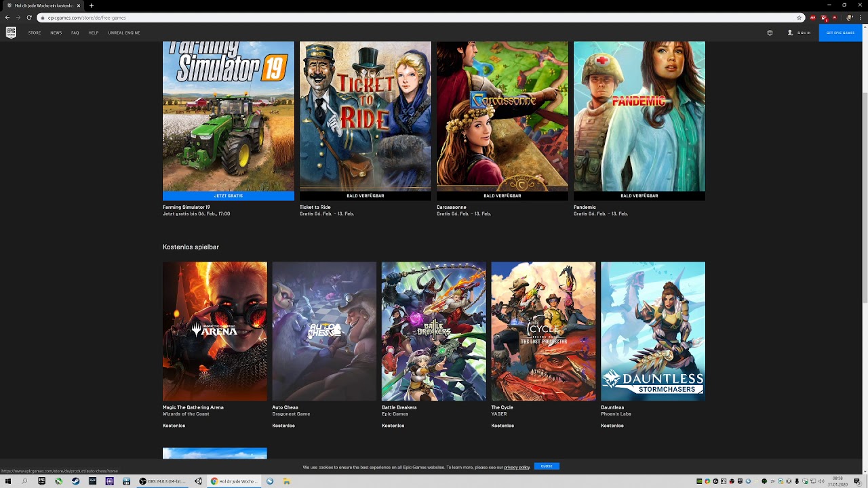Click the Carcassonne title text

click(x=452, y=207)
